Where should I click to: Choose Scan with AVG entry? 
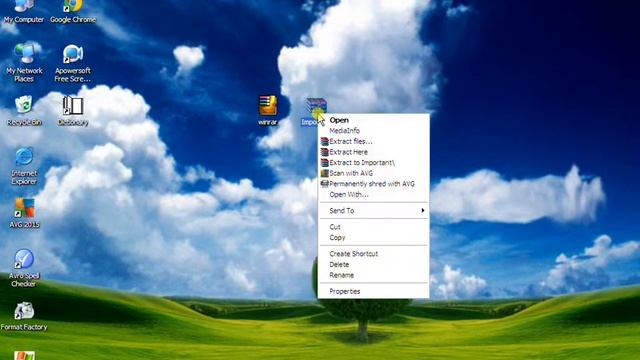click(x=373, y=173)
